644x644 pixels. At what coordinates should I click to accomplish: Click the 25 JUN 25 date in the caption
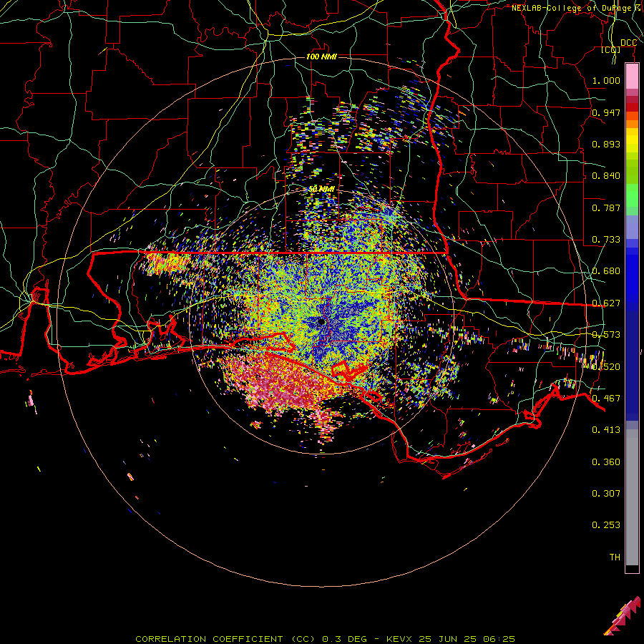(447, 639)
